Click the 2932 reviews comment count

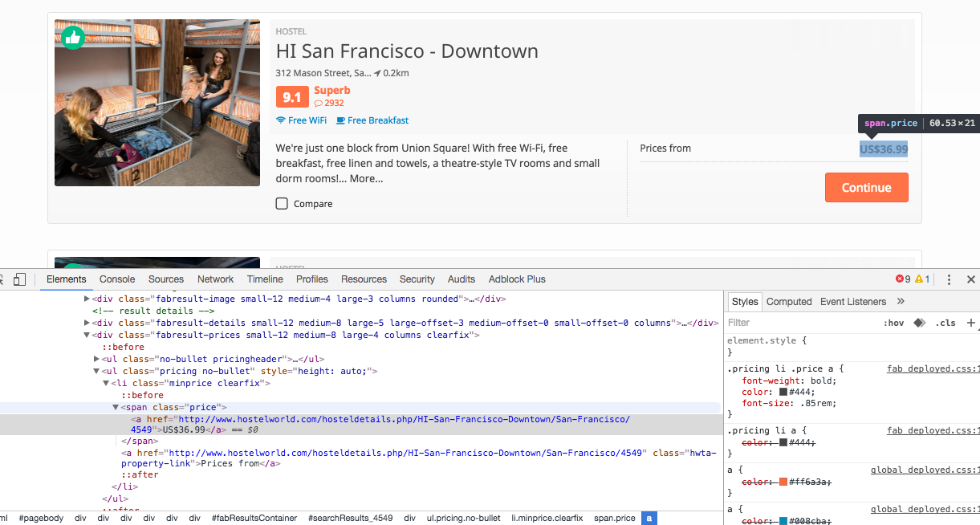pos(329,103)
